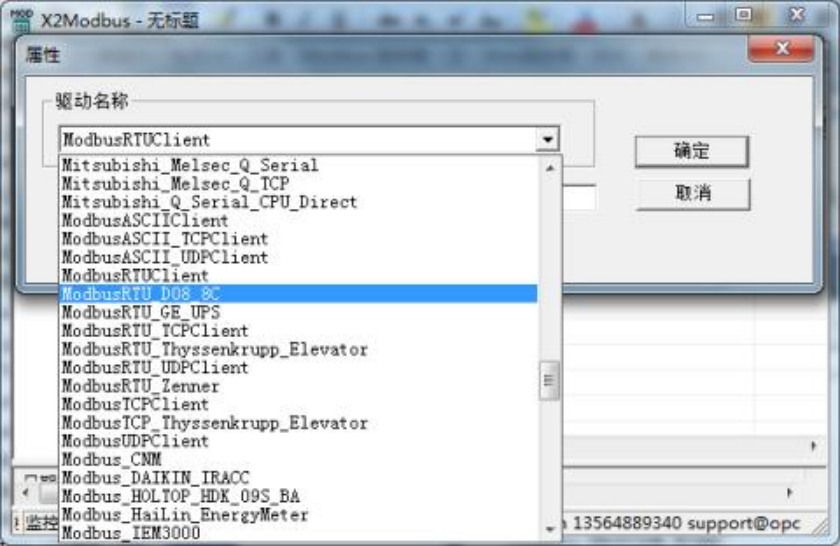Select ModbusRTU_GE_UPS driver

point(298,312)
